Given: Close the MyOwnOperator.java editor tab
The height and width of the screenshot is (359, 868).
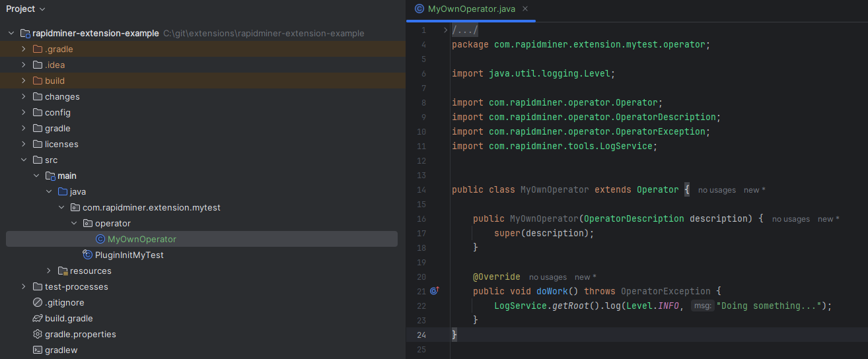Looking at the screenshot, I should pyautogui.click(x=525, y=9).
